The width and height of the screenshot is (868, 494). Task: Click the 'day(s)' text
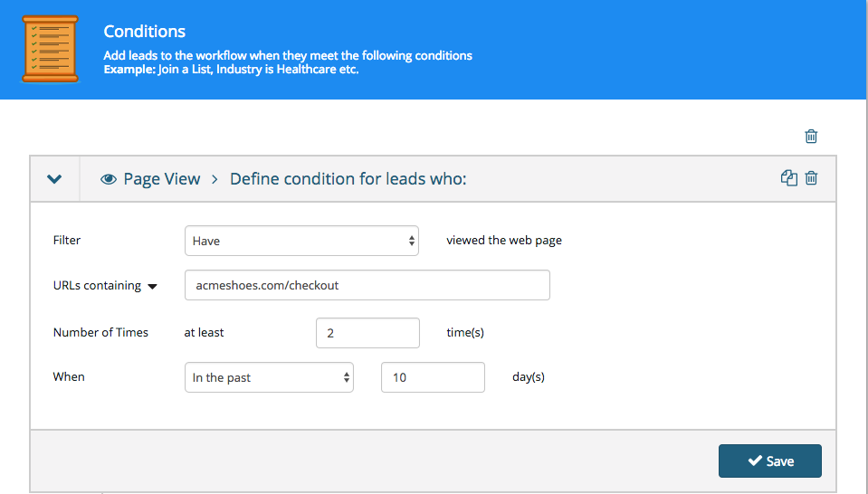(528, 376)
